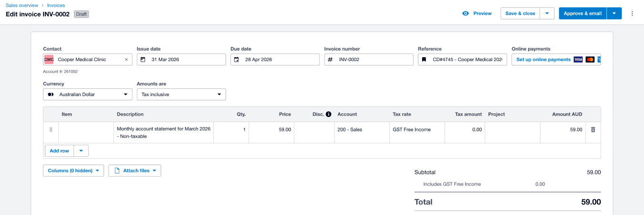The image size is (644, 215).
Task: Click the 'Edit invoice INV-0002' heading
Action: [38, 14]
